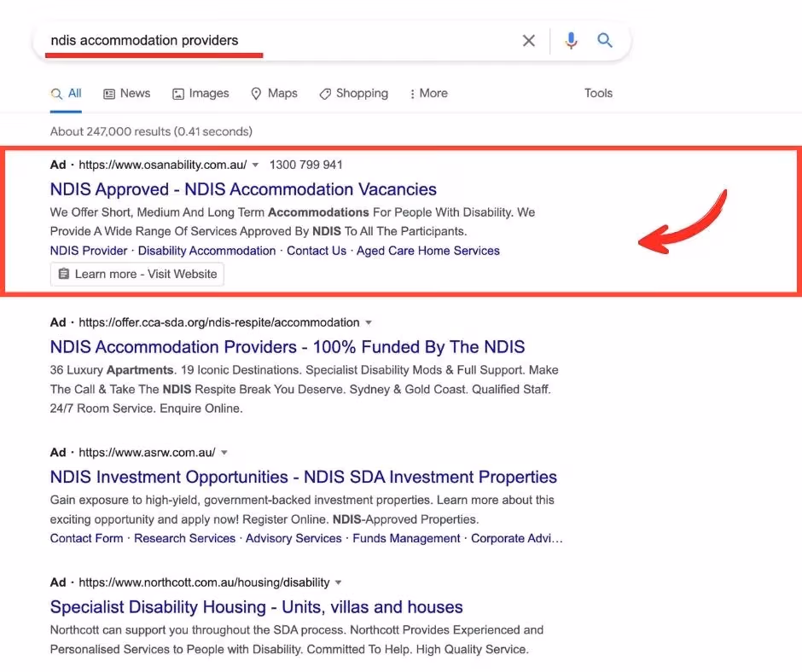Open the truncated Corporate Advi… sitelink

516,538
